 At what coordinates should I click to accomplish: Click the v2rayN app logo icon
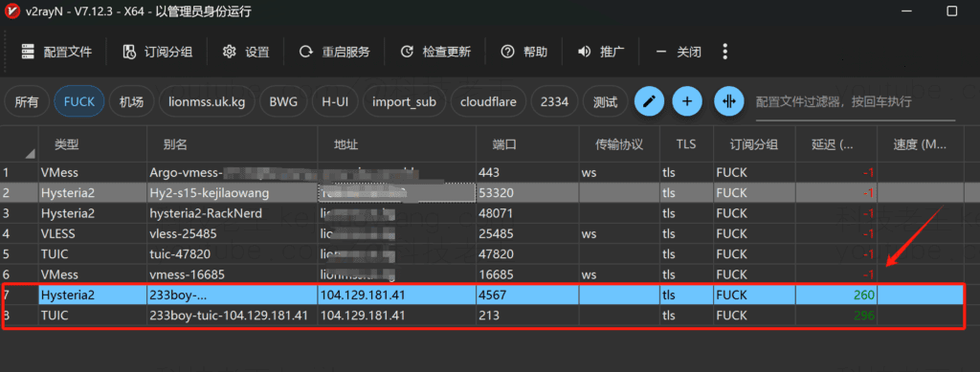tap(12, 11)
